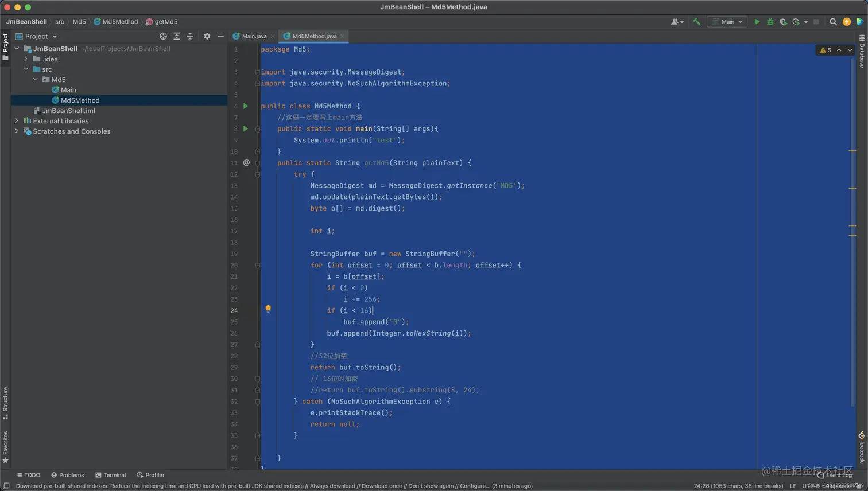Click the 24:28 caret position indicator
This screenshot has height=491, width=868.
[738, 486]
